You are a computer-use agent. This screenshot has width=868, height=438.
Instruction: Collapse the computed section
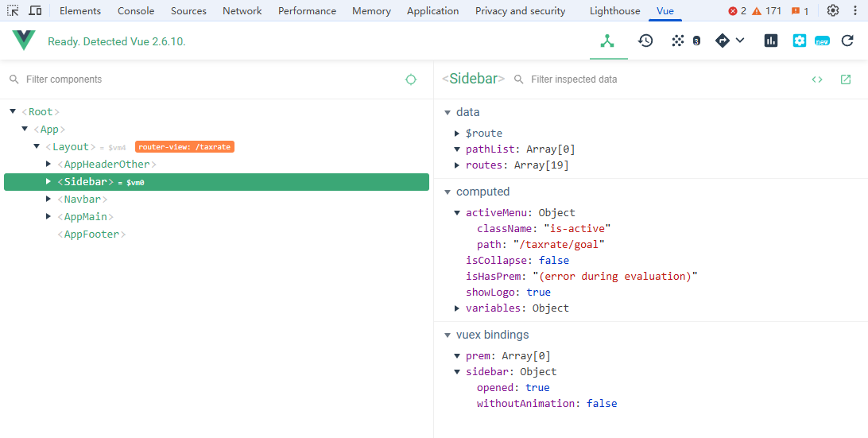pos(448,192)
